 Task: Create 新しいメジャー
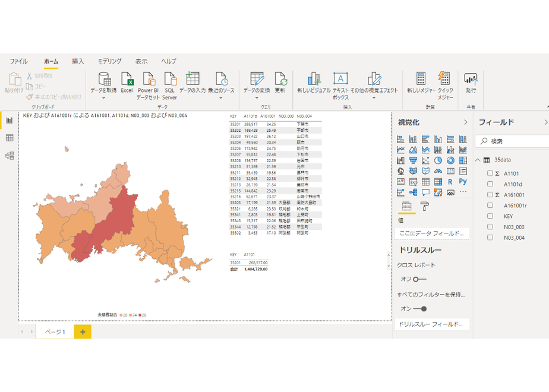(x=421, y=83)
